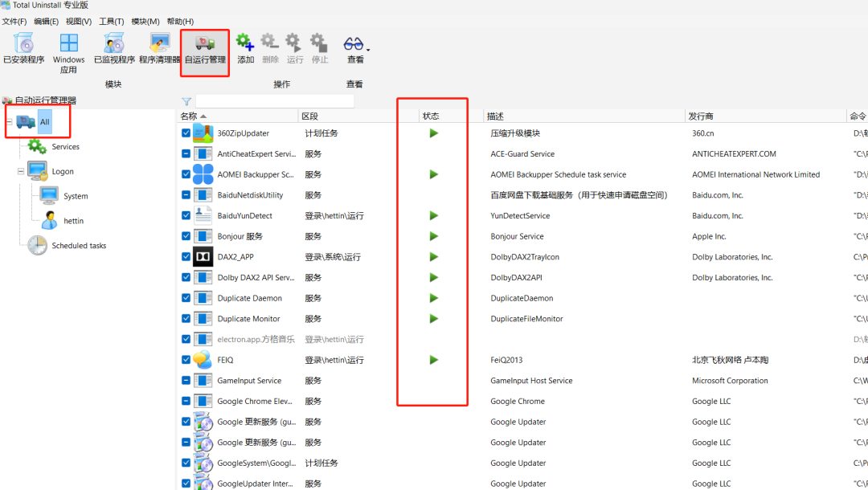Viewport: 868px width, 490px height.
Task: Click the 添加 toolbar button
Action: [245, 48]
